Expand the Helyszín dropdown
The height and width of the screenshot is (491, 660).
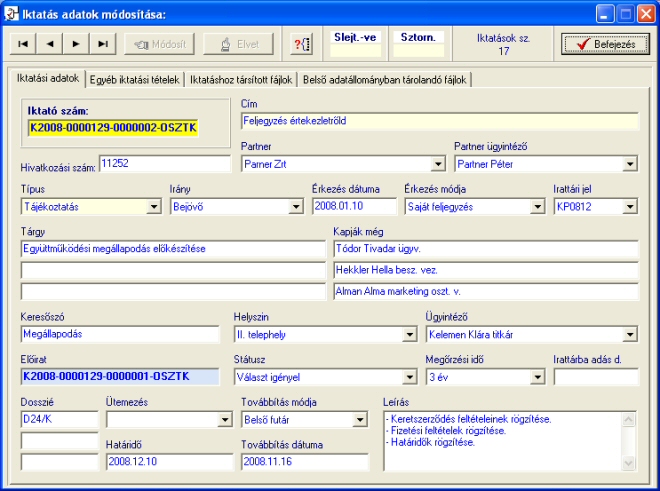[x=410, y=335]
